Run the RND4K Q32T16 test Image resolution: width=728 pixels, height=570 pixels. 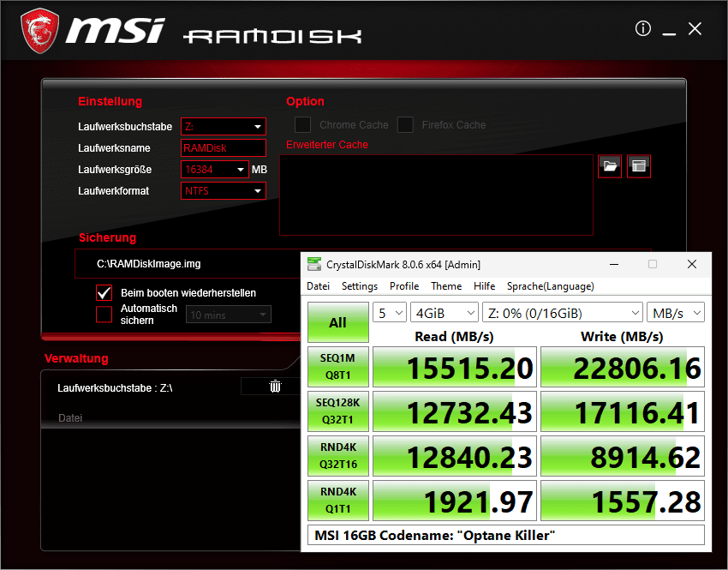338,456
